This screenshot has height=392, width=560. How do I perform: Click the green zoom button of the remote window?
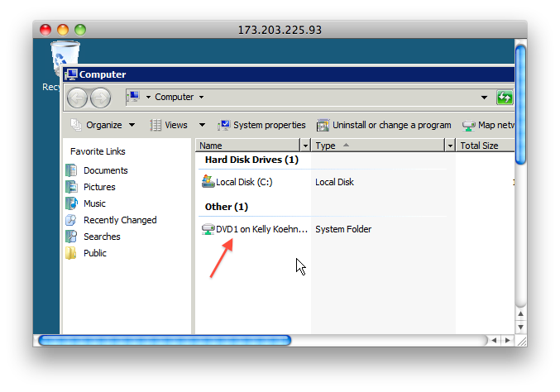[80, 30]
